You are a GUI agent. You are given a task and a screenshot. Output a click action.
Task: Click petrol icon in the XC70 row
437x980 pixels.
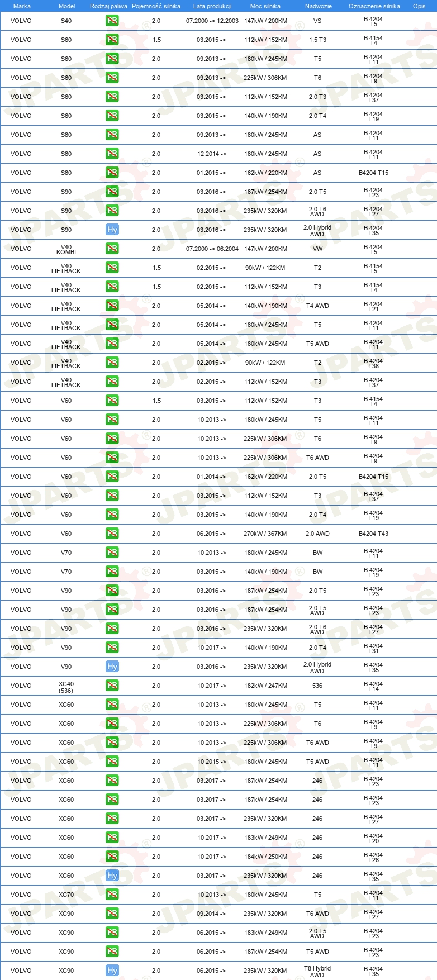point(112,895)
